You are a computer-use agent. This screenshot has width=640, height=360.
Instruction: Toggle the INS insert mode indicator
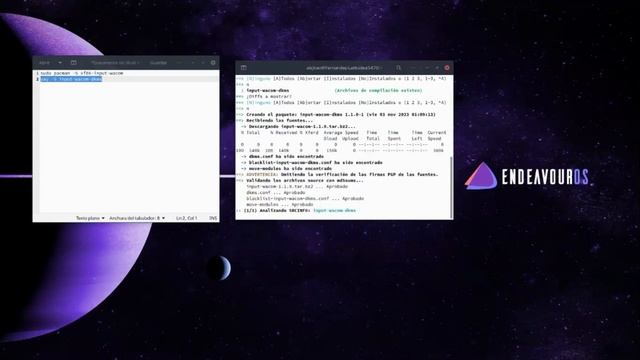[213, 218]
